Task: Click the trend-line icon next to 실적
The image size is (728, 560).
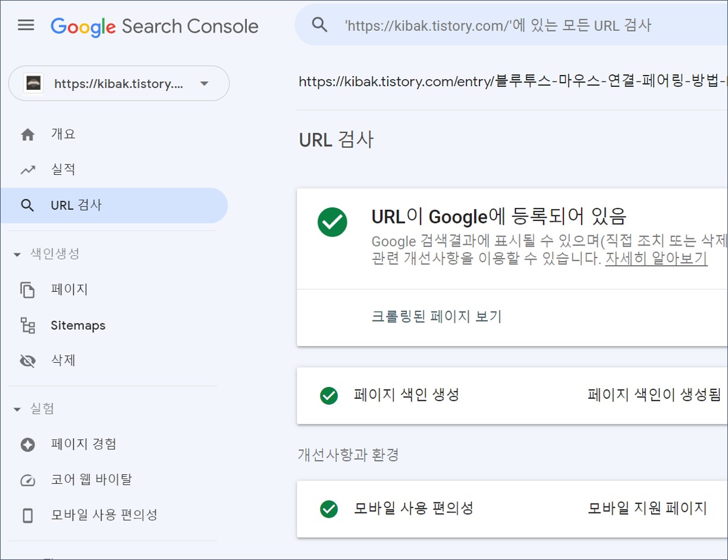Action: (x=27, y=171)
